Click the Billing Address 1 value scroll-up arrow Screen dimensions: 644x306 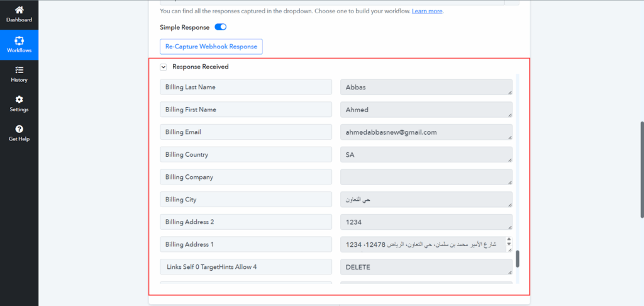(x=509, y=239)
